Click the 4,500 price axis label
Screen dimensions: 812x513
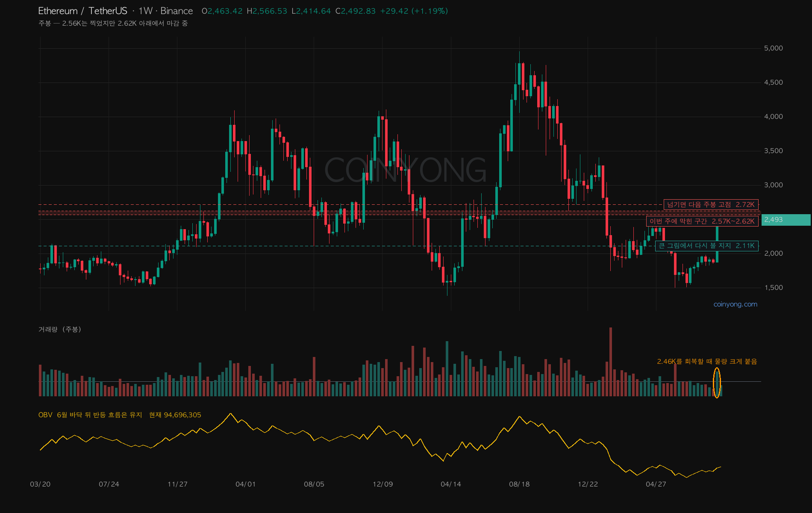(x=774, y=83)
